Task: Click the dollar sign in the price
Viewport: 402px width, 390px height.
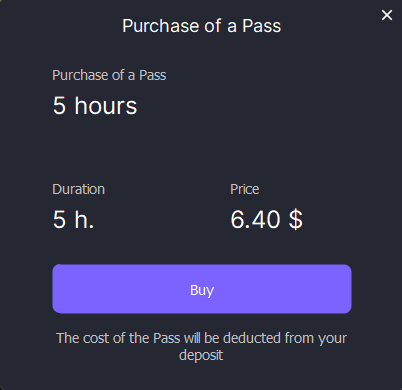Action: pyautogui.click(x=296, y=220)
